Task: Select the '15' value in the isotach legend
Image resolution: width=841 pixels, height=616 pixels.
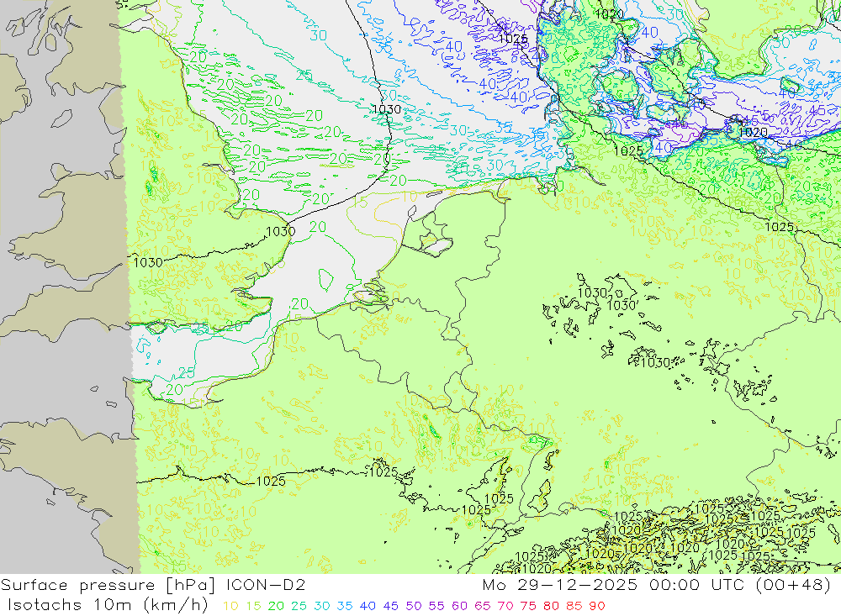Action: (253, 607)
